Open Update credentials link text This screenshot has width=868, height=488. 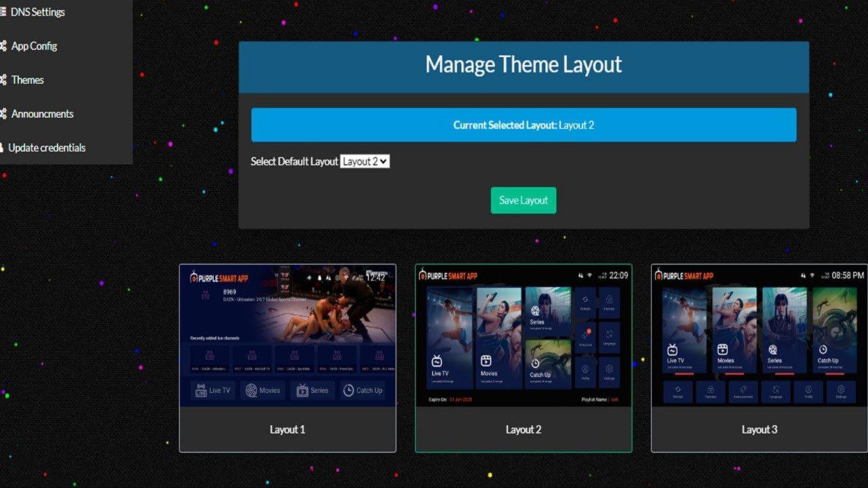coord(47,148)
